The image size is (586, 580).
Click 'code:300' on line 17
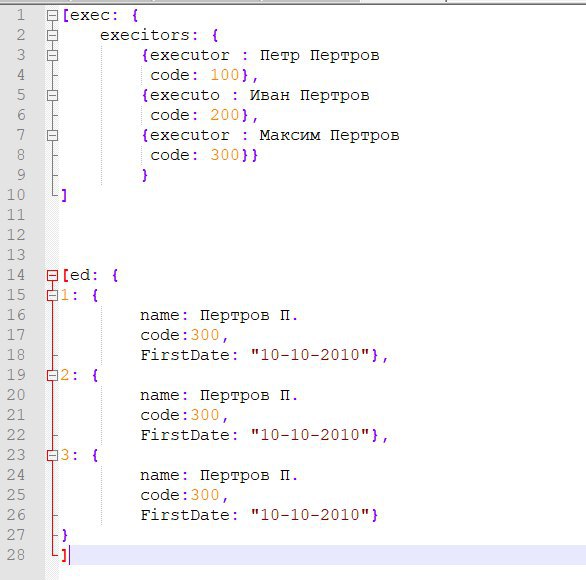coord(179,335)
